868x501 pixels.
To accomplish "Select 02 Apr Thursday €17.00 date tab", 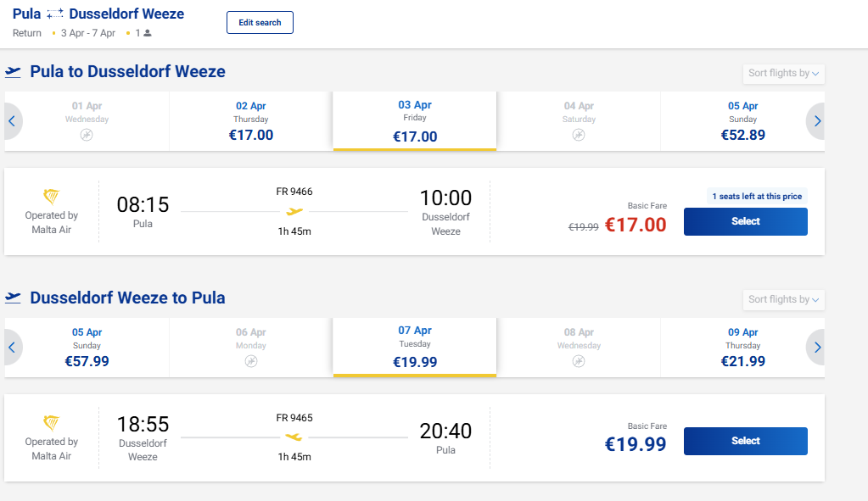I will (x=251, y=121).
